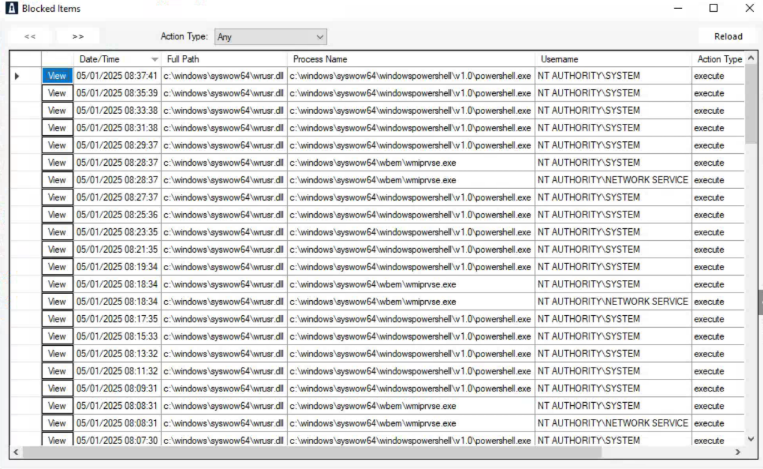Screen dimensions: 763x469
Task: View the 08:29:37 blocked entry
Action: click(x=57, y=145)
